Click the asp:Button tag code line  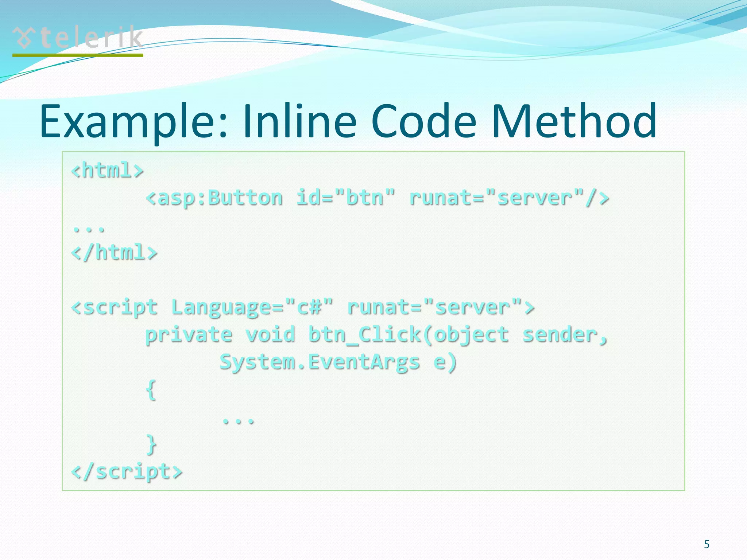pos(377,198)
